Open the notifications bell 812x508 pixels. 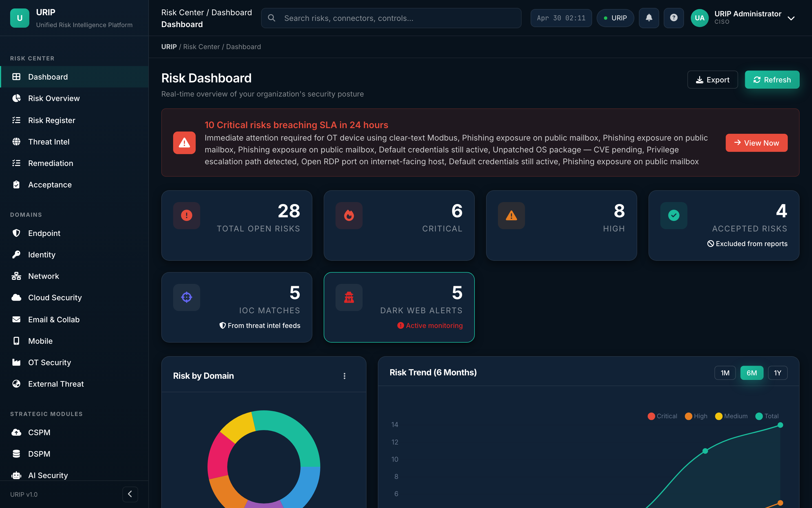point(648,18)
